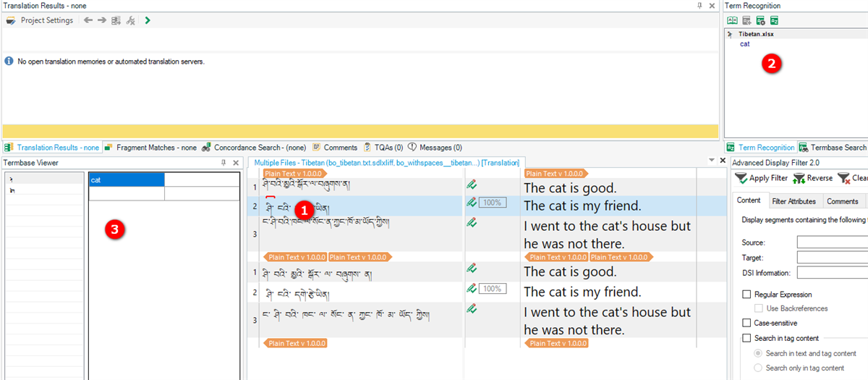Click the Source filter input field

click(x=833, y=242)
